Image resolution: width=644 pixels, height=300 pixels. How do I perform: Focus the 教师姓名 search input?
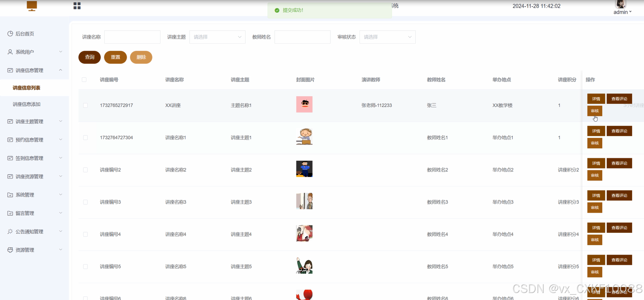pyautogui.click(x=302, y=37)
